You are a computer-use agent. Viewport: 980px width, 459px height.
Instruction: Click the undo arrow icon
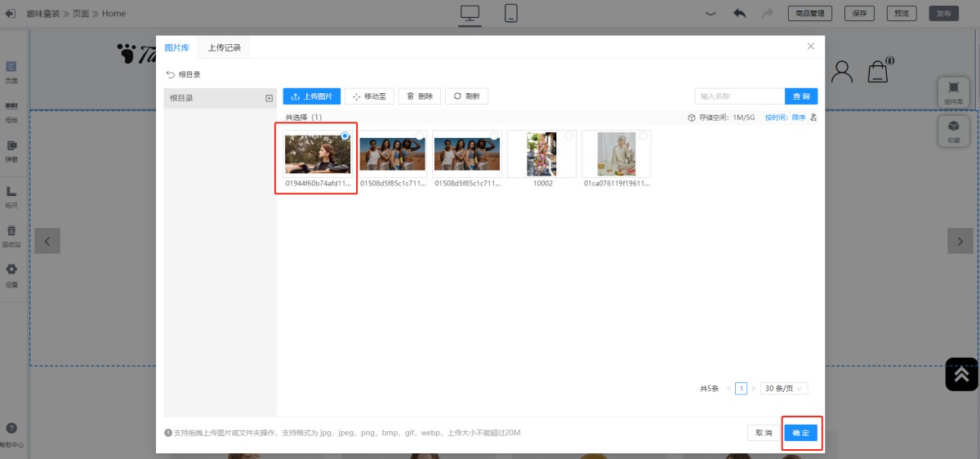coord(740,13)
